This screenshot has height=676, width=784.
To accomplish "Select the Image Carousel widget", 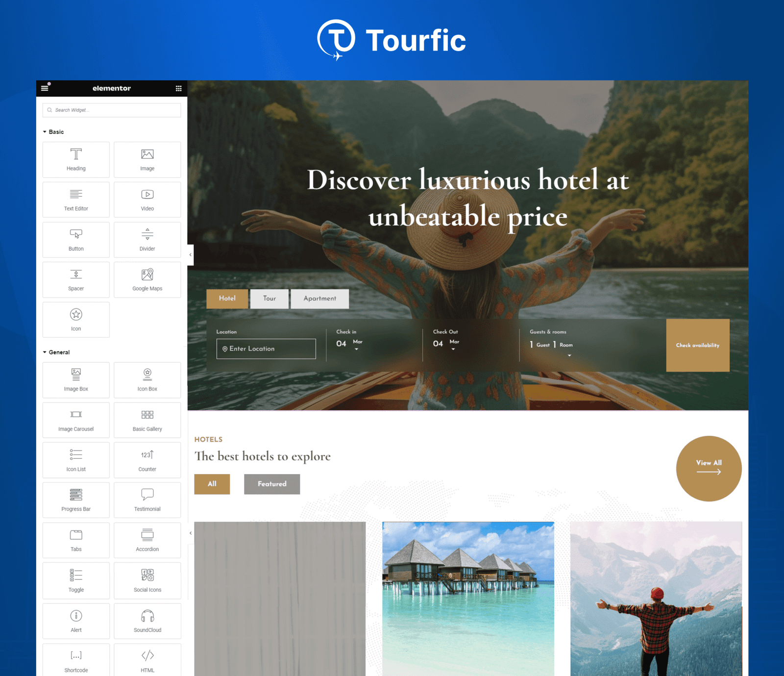I will click(x=76, y=421).
